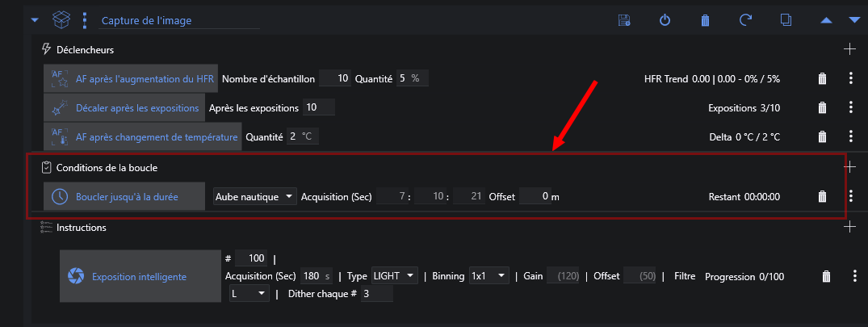
Task: Open the LIGHT image type dropdown
Action: (x=394, y=276)
